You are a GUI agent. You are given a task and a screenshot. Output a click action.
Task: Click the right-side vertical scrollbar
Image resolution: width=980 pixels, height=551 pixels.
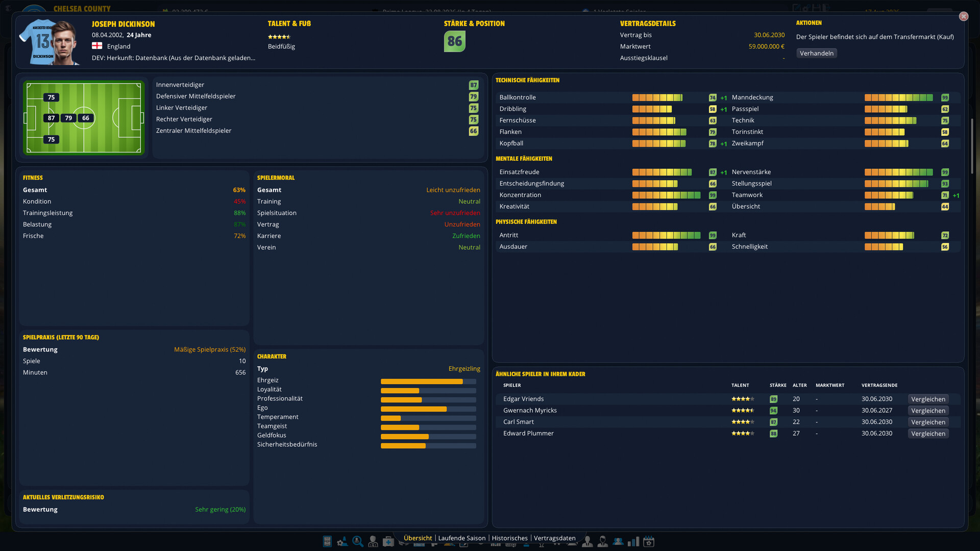(972, 146)
